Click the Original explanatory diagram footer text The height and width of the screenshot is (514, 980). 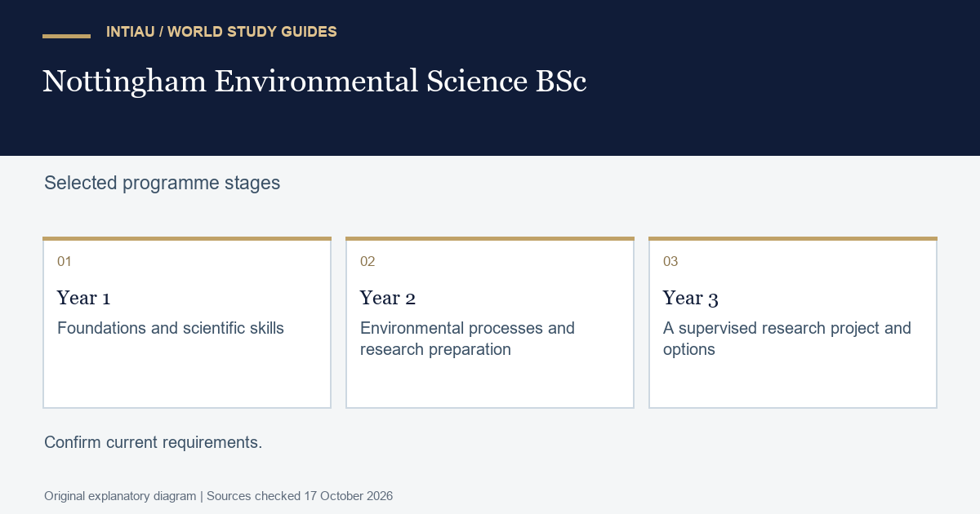pos(120,496)
